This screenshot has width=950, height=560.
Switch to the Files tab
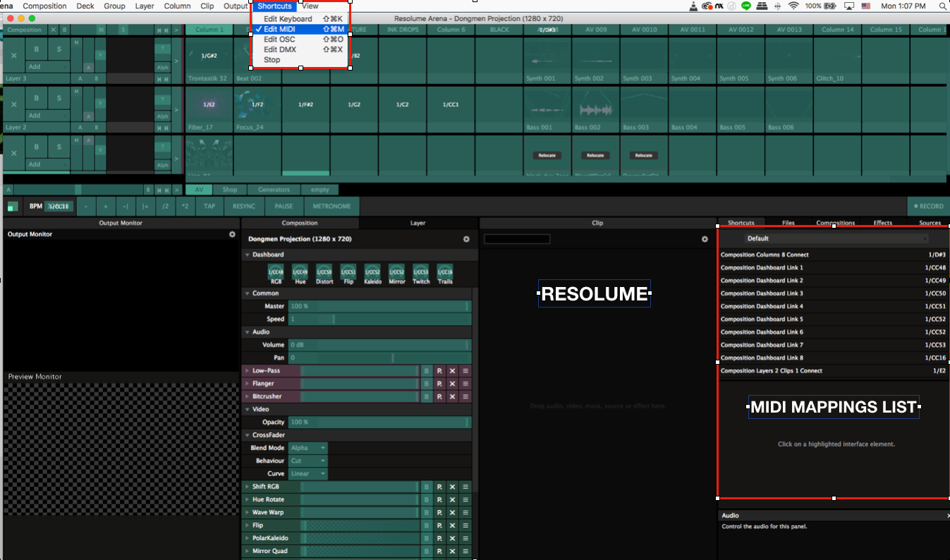(788, 223)
